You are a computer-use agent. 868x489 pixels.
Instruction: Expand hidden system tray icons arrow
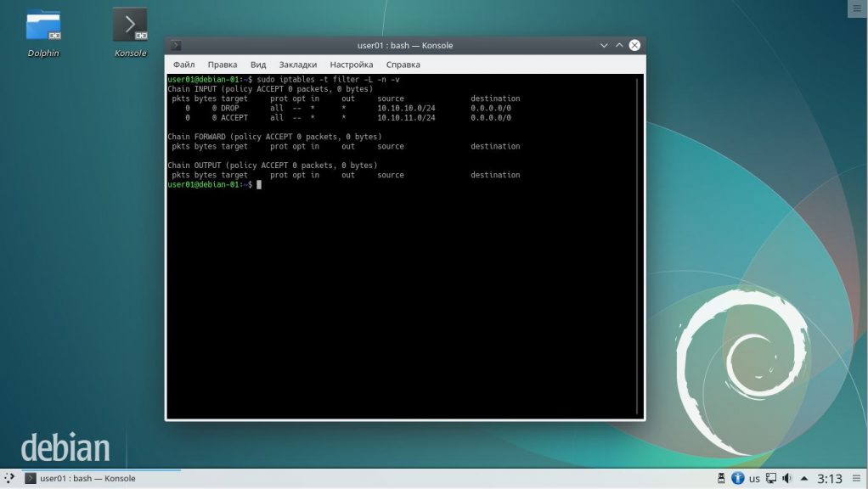click(x=803, y=478)
